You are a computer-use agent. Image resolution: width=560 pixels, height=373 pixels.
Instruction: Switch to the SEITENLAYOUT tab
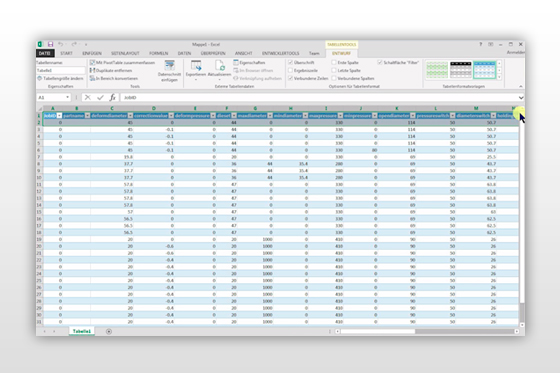click(125, 53)
